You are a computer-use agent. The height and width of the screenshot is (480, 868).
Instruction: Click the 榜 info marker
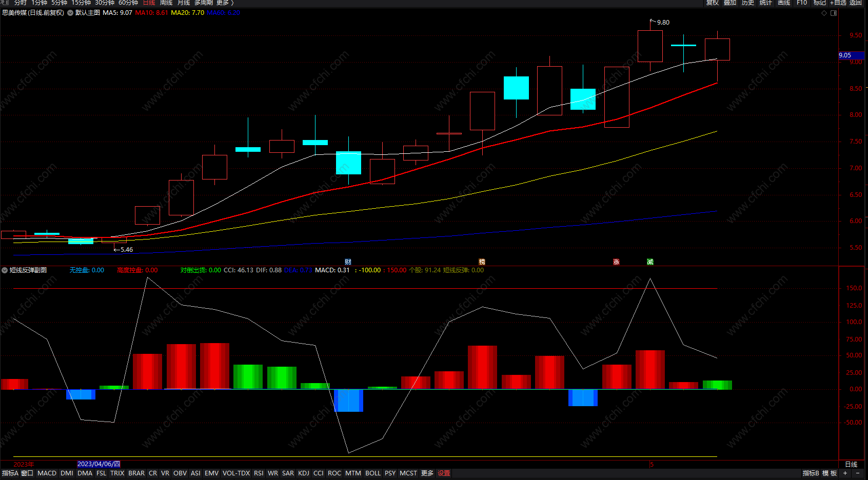point(482,262)
